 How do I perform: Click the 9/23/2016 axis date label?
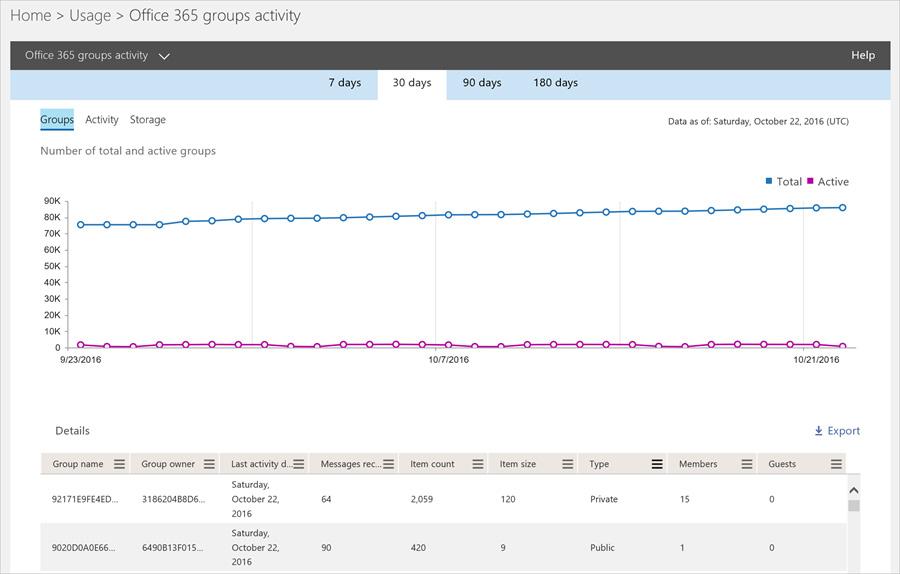[x=80, y=360]
